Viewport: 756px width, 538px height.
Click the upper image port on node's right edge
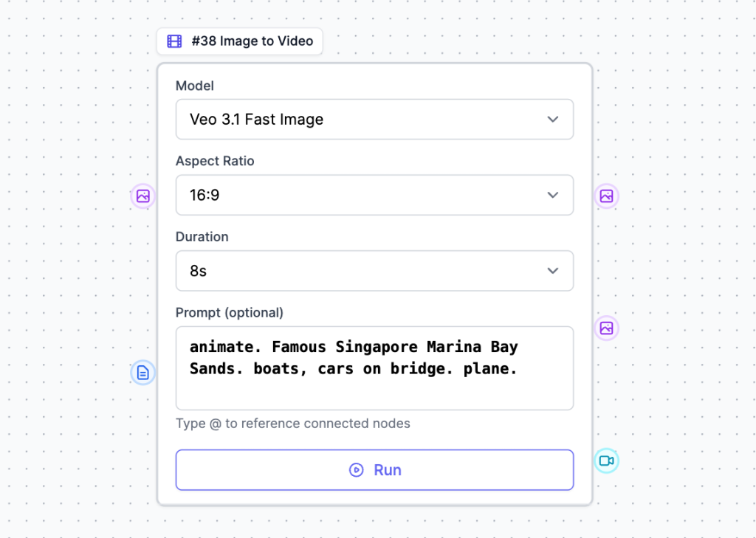(606, 196)
